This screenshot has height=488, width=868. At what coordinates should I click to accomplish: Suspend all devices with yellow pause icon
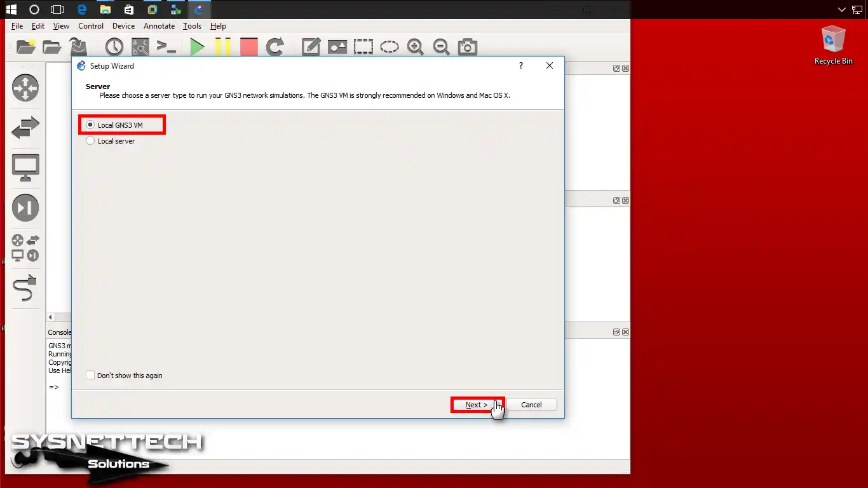click(x=222, y=47)
